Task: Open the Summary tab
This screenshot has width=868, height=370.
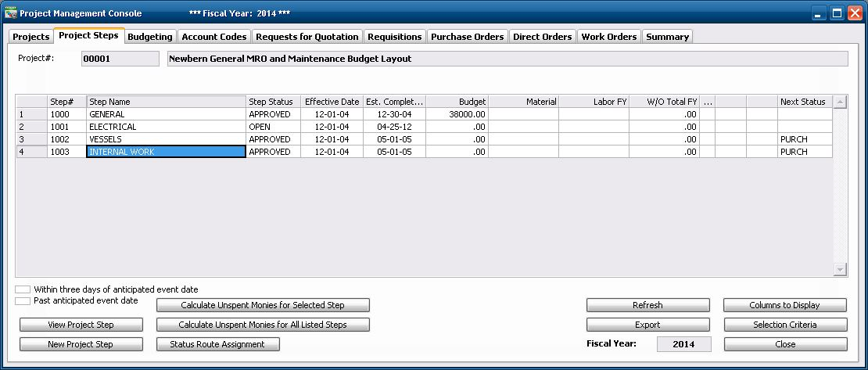Action: pos(668,37)
